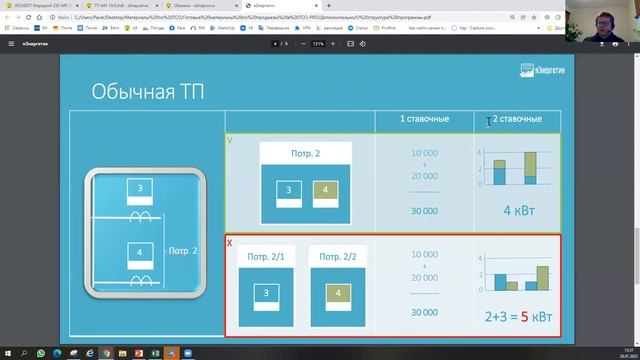
Task: Click the zoom magnifier icon in address bar
Action: coord(512,18)
